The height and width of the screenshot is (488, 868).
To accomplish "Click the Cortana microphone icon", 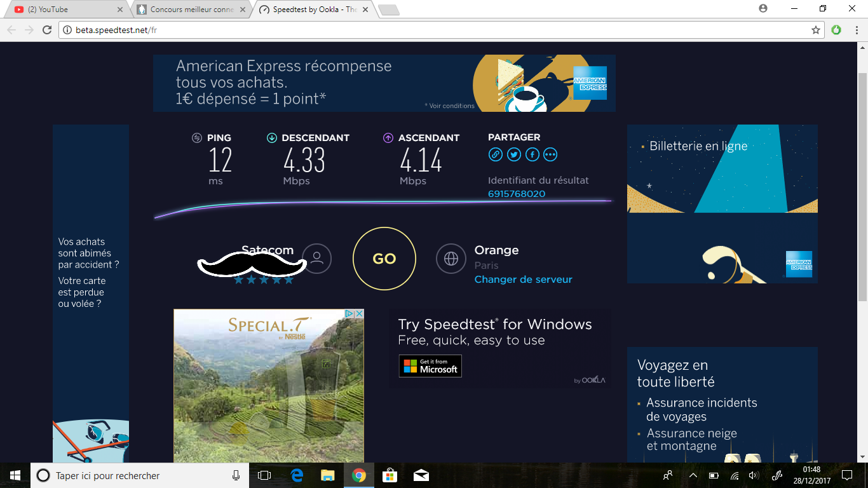I will pos(236,475).
